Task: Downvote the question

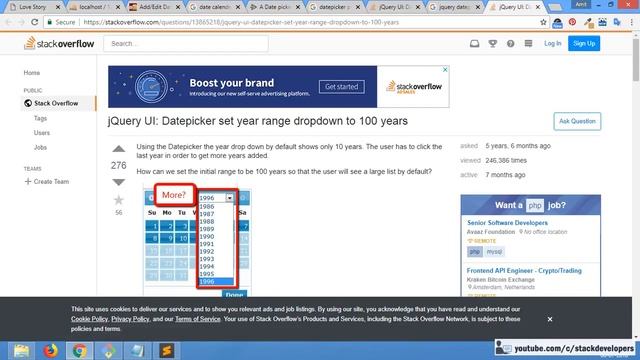Action: click(x=119, y=182)
